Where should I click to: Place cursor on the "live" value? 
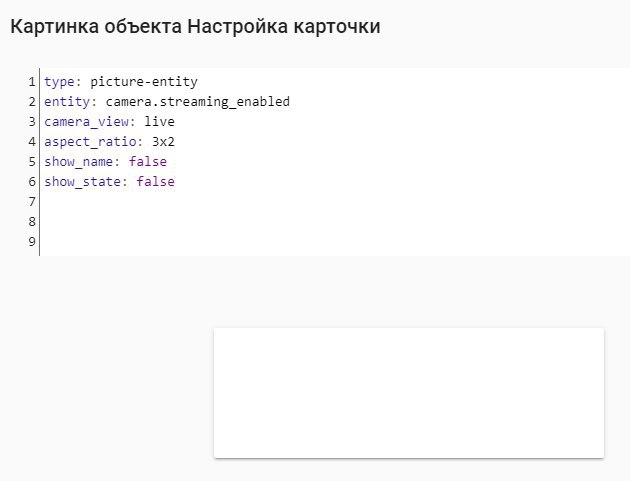[x=159, y=121]
